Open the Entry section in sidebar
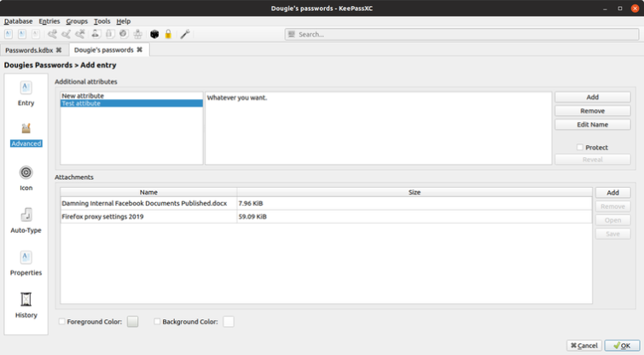The height and width of the screenshot is (355, 644). coord(26,94)
